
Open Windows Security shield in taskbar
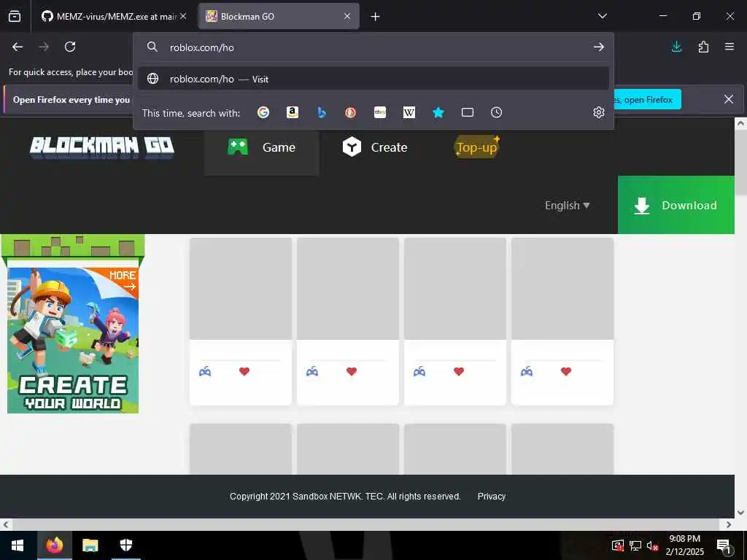[125, 545]
